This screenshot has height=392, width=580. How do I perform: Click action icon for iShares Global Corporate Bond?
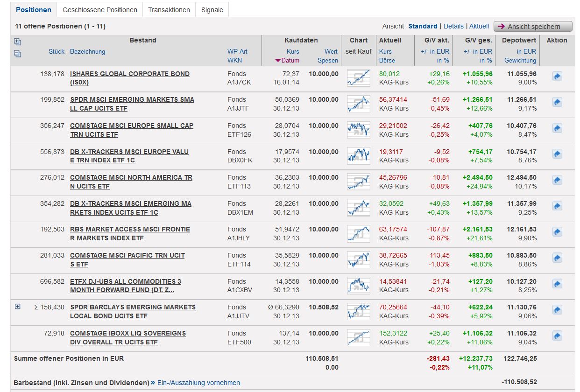pos(557,76)
